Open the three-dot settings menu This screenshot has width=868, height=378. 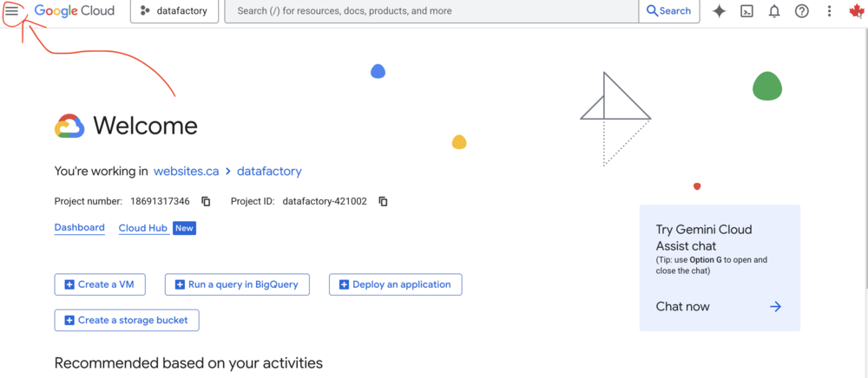[829, 11]
